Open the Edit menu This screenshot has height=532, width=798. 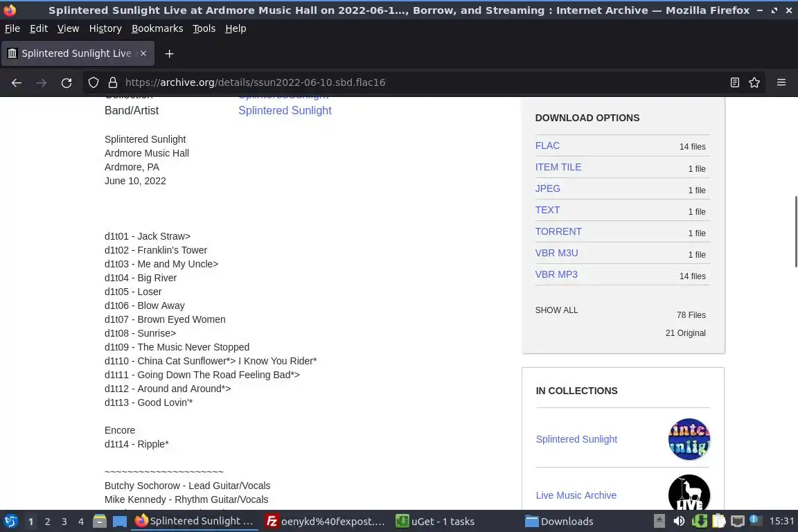click(x=39, y=28)
